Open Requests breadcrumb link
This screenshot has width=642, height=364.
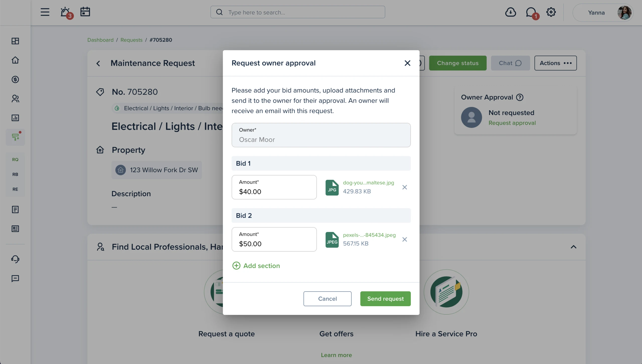point(131,40)
